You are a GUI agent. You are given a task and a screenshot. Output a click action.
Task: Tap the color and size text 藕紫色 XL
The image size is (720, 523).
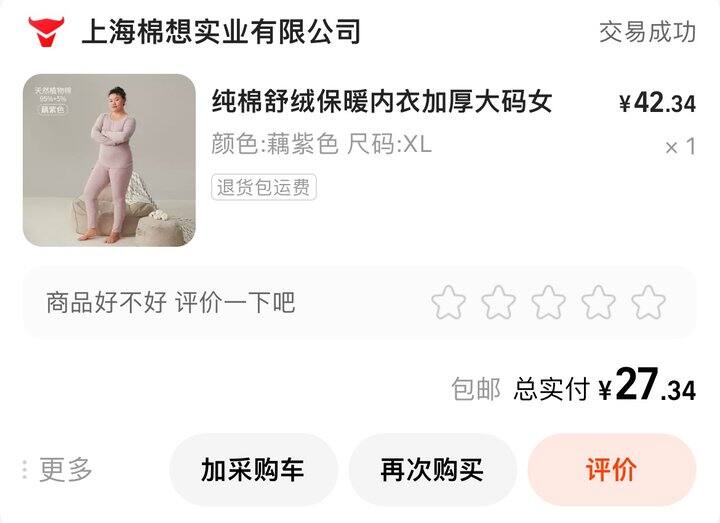click(321, 144)
